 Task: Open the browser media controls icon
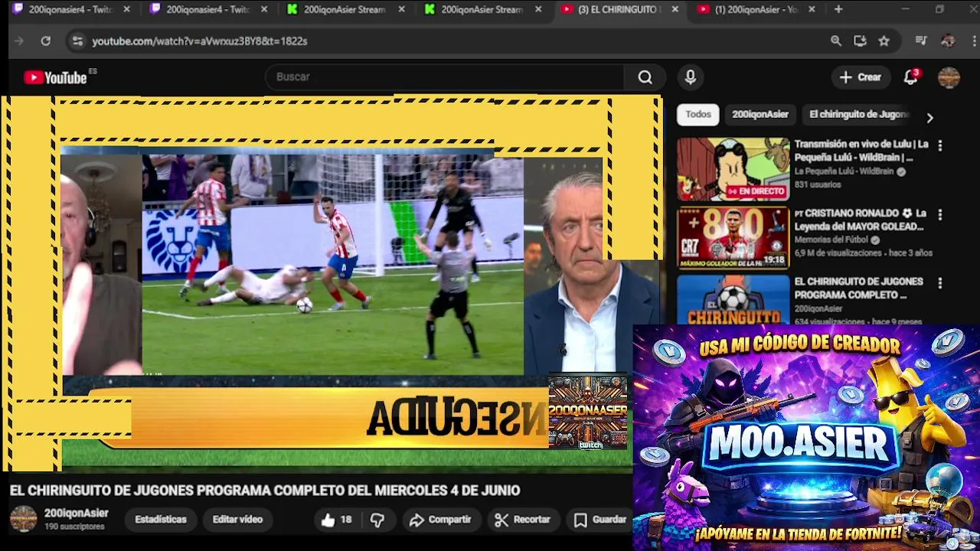(x=921, y=41)
